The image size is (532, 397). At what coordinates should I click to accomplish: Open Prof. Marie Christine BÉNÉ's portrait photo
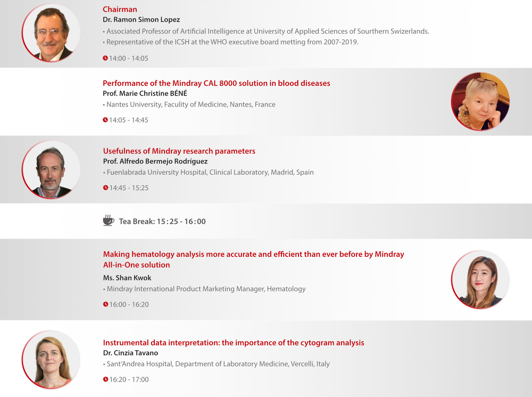[480, 102]
